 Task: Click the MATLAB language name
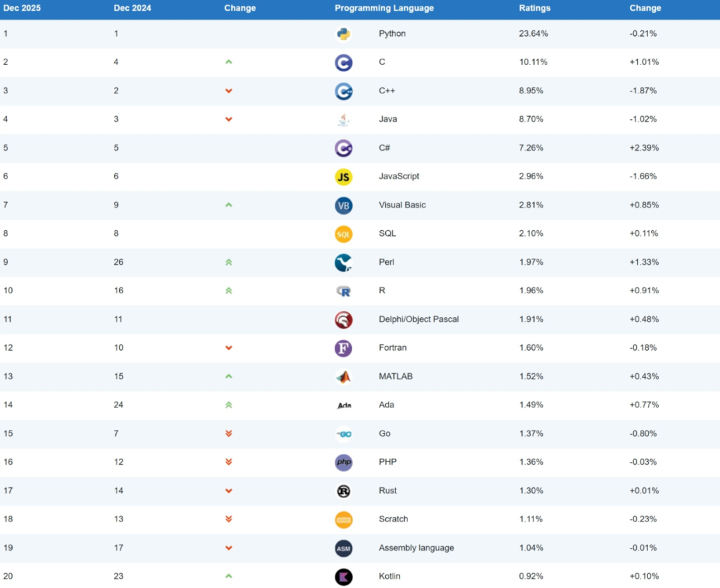(x=395, y=377)
